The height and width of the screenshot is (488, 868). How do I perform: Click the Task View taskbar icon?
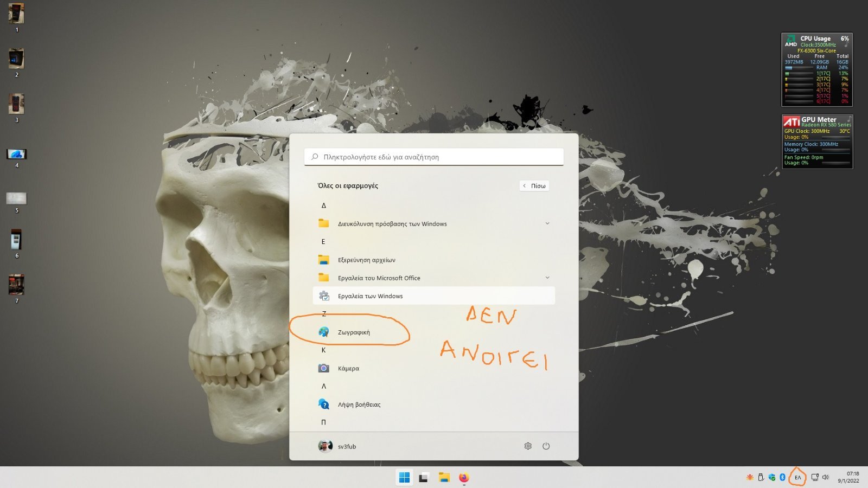424,478
